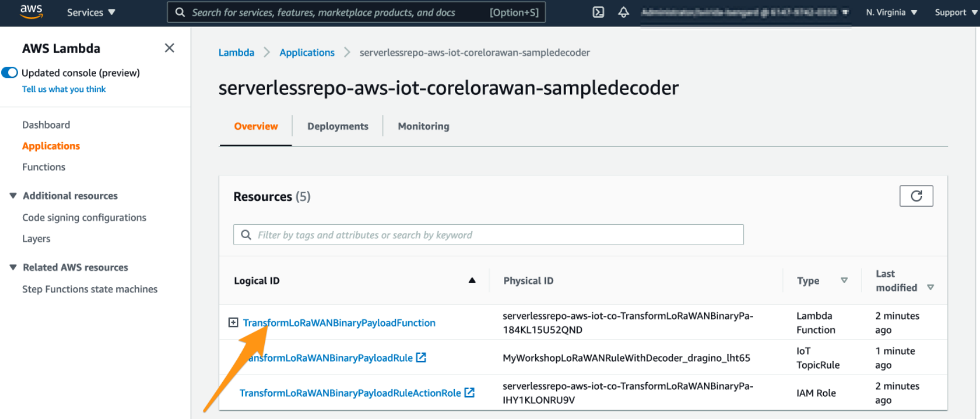The width and height of the screenshot is (980, 419).
Task: Open the TransformLoRaWANBinaryPayloadFunction link
Action: [x=339, y=323]
